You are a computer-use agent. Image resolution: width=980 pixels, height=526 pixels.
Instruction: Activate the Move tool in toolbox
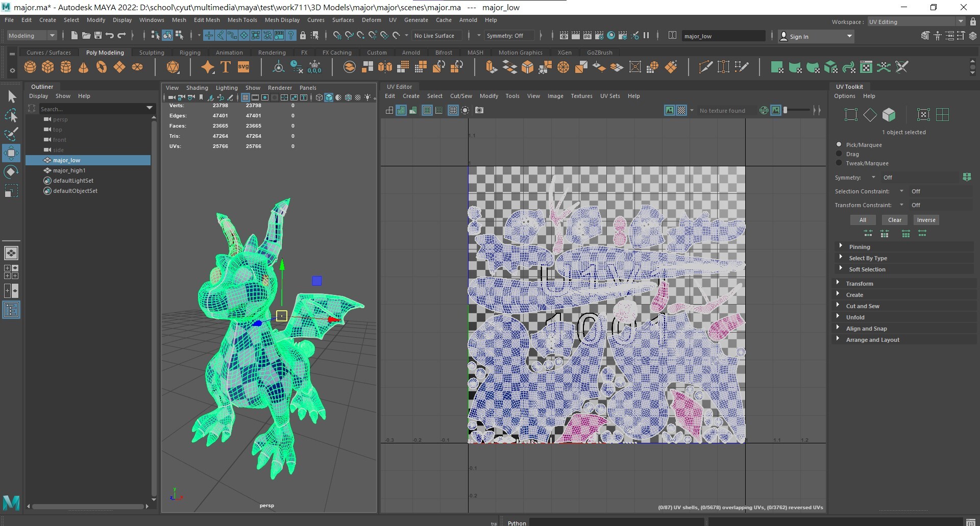11,153
